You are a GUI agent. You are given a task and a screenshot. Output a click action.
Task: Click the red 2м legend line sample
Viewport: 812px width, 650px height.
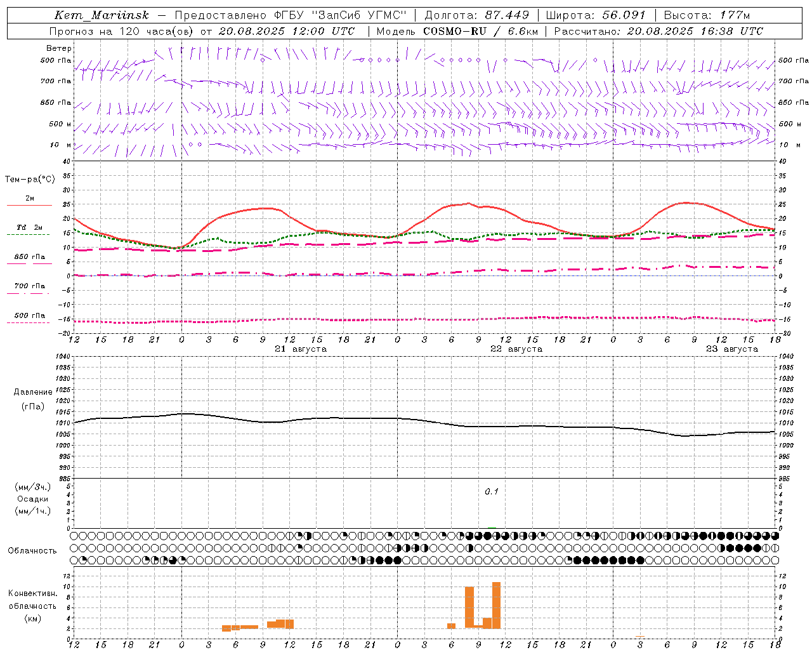coord(29,206)
